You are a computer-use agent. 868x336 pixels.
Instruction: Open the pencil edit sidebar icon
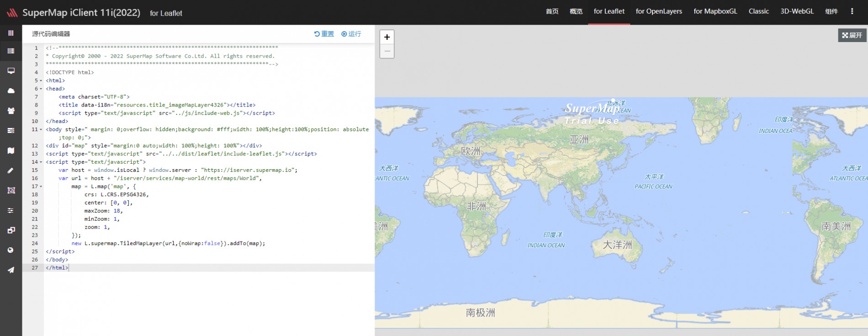tap(11, 171)
